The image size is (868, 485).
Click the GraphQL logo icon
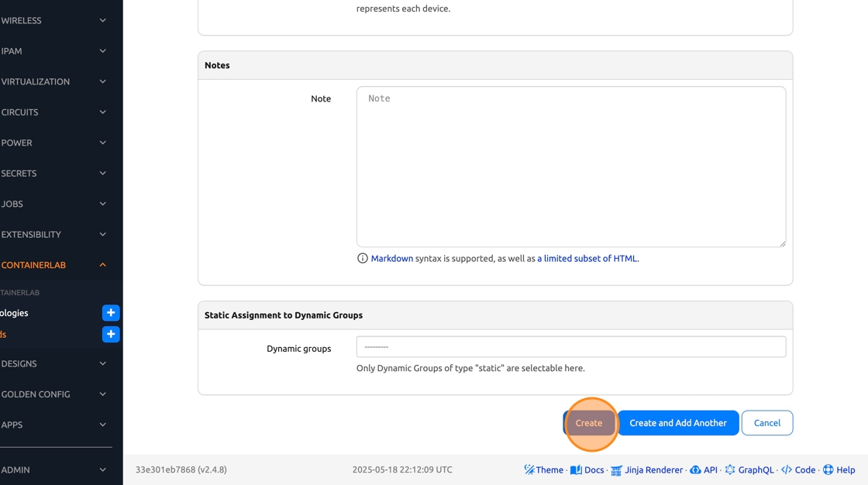[730, 470]
